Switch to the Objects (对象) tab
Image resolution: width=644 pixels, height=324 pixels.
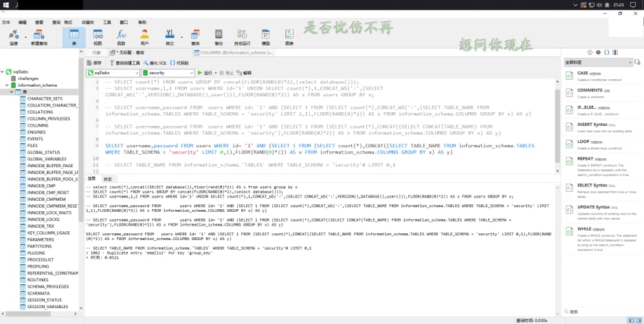pyautogui.click(x=96, y=53)
